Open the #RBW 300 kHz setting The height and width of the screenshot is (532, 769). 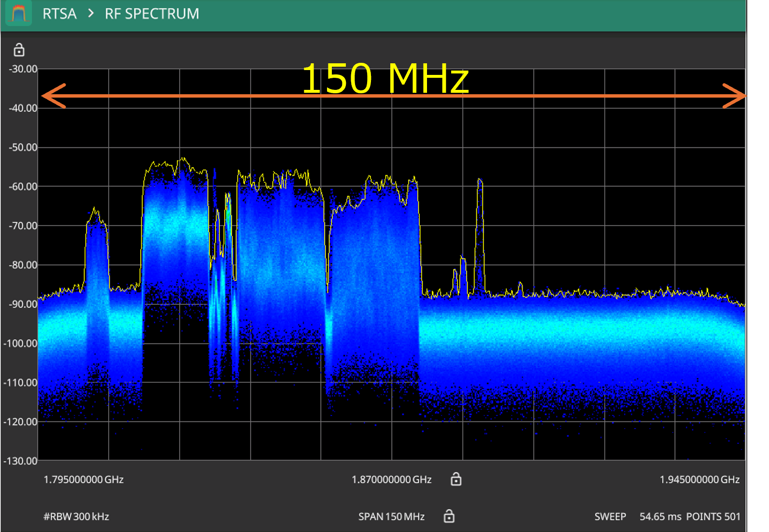click(76, 517)
